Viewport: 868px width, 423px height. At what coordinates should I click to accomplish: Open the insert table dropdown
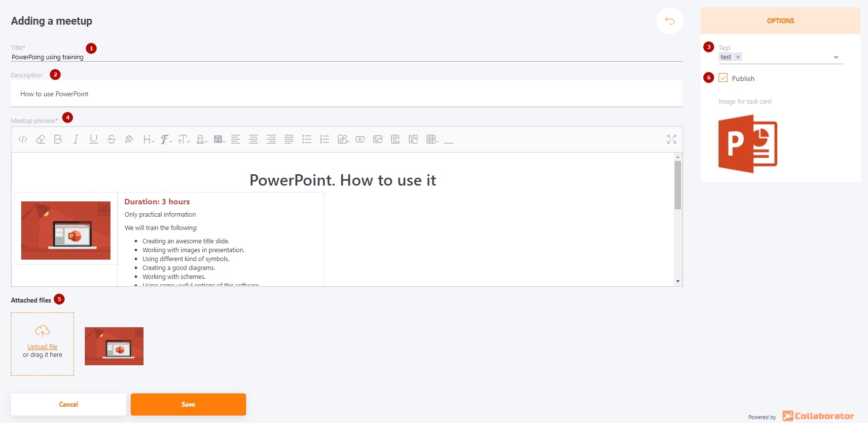pyautogui.click(x=433, y=140)
